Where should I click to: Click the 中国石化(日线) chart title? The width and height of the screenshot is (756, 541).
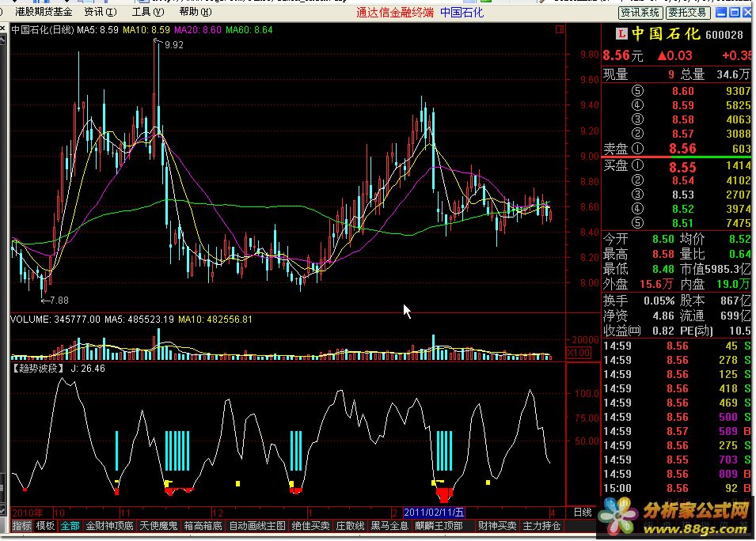point(43,30)
